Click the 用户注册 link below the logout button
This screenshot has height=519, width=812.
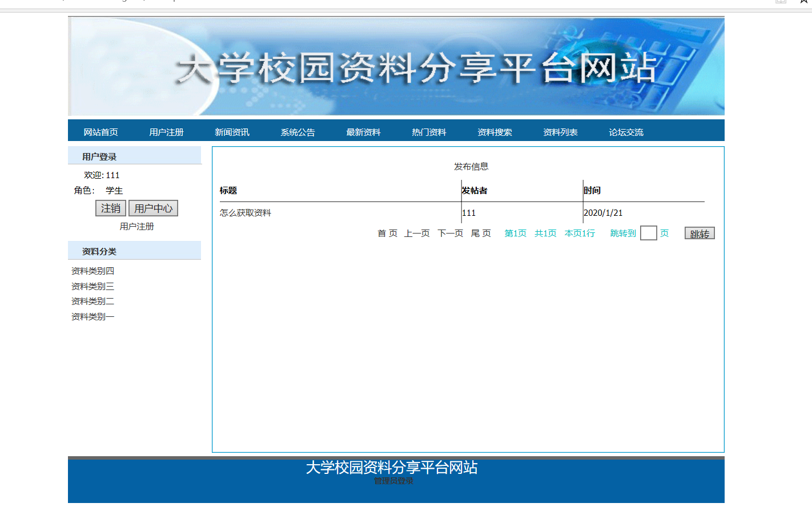[136, 226]
